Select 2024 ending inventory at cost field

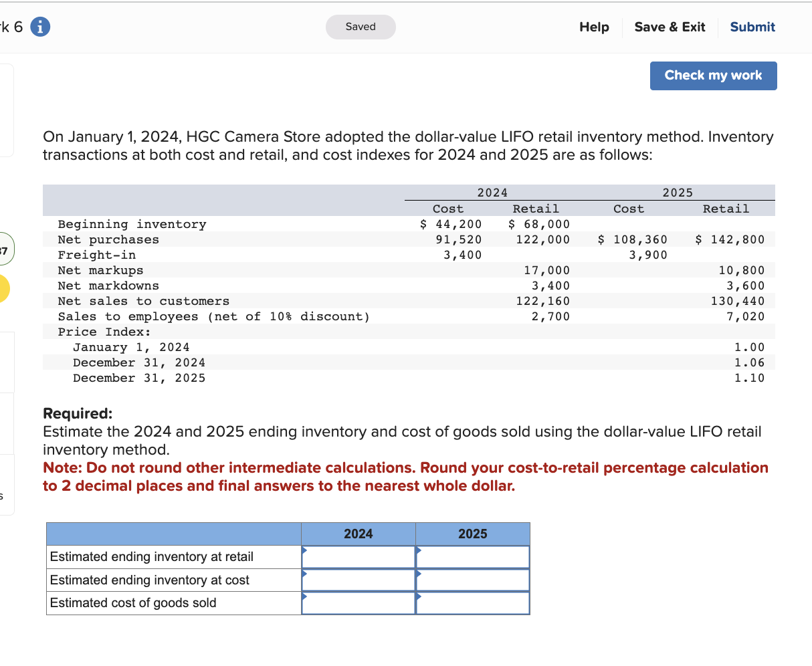click(359, 580)
